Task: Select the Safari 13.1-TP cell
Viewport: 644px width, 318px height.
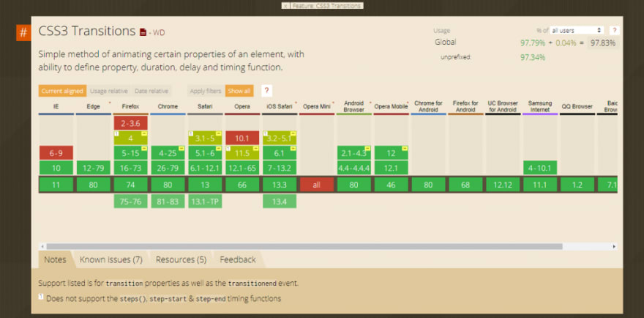Action: [205, 201]
